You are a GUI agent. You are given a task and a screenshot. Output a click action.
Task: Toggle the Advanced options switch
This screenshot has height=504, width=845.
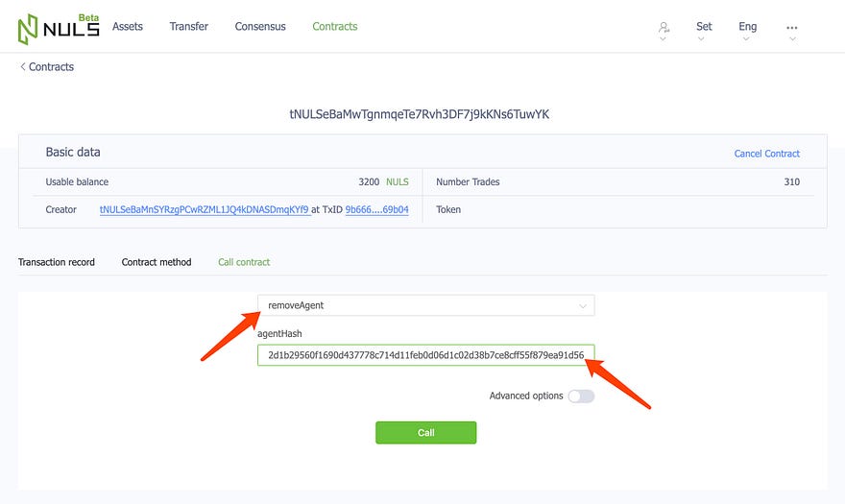[581, 396]
